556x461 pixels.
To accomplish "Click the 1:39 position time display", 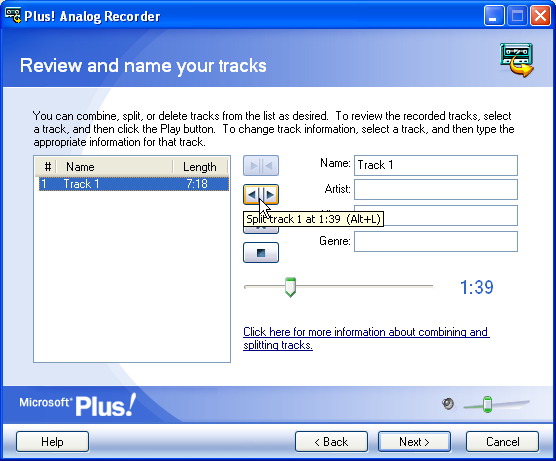I will point(477,287).
